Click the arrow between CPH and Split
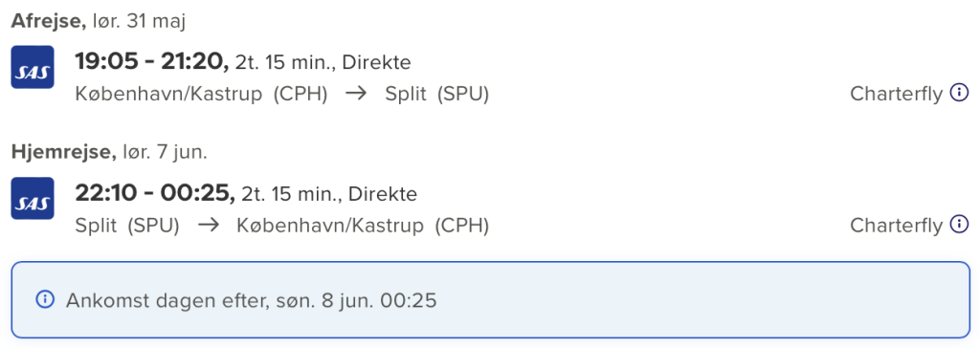 [x=356, y=95]
